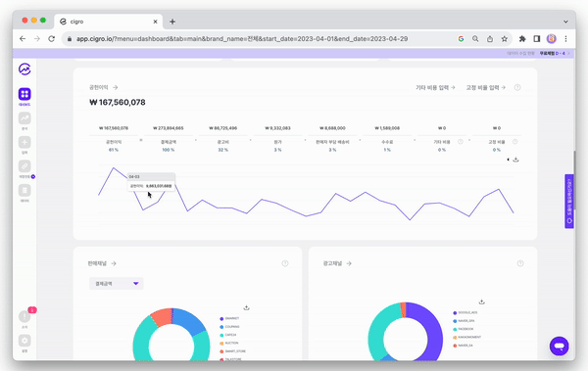
Task: Toggle NAVER_GFA legend in ad channel chart
Action: 464,321
